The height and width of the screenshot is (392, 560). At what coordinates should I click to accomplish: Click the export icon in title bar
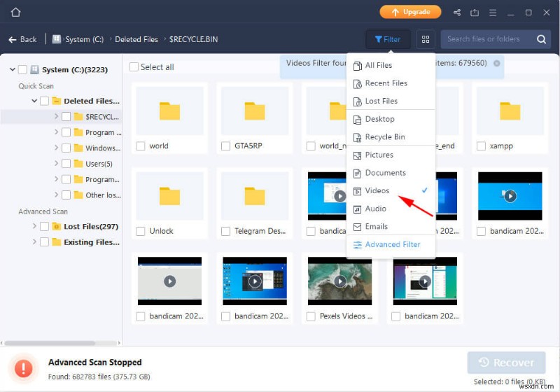tap(475, 13)
